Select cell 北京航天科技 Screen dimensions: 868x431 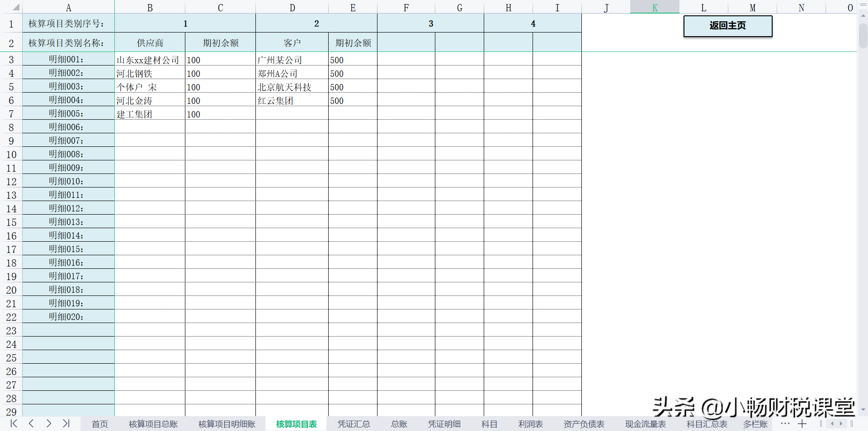[292, 86]
